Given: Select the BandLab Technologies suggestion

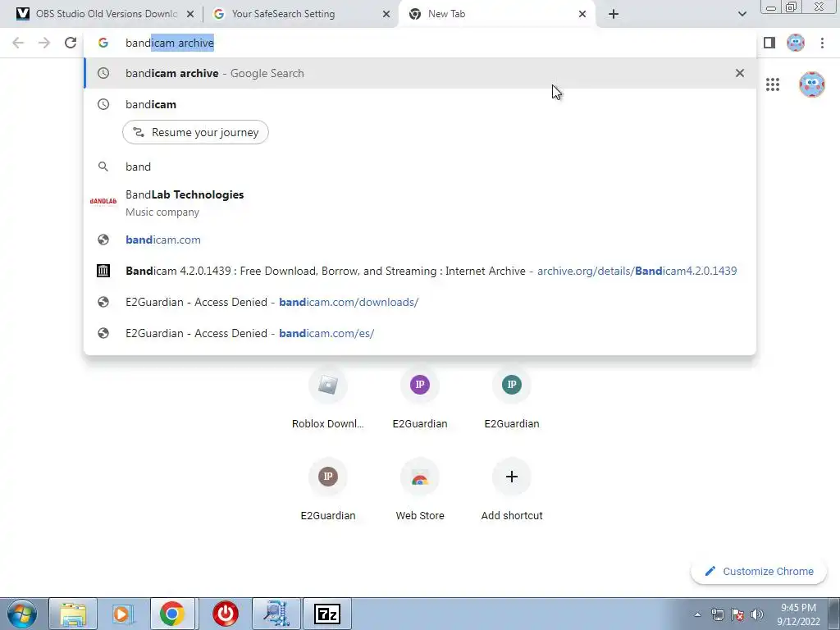Looking at the screenshot, I should pyautogui.click(x=420, y=203).
